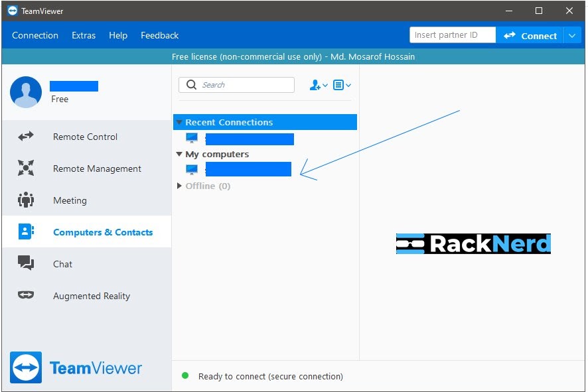Open the Extras menu

pyautogui.click(x=84, y=35)
